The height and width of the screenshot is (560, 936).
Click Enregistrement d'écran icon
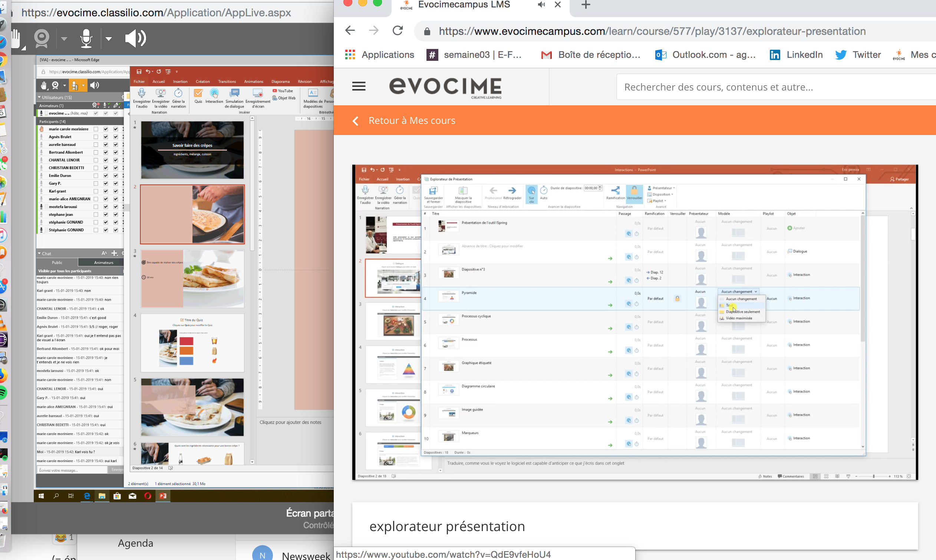[x=258, y=93]
